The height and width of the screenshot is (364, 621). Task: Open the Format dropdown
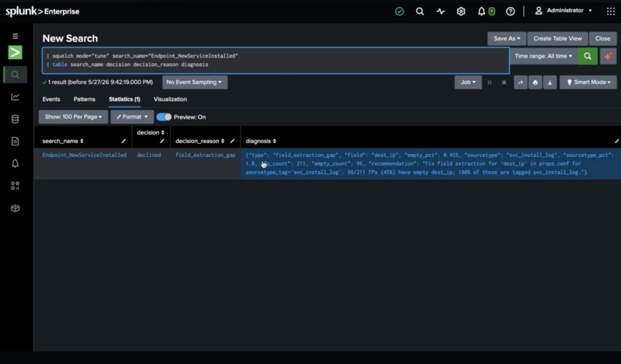(132, 117)
